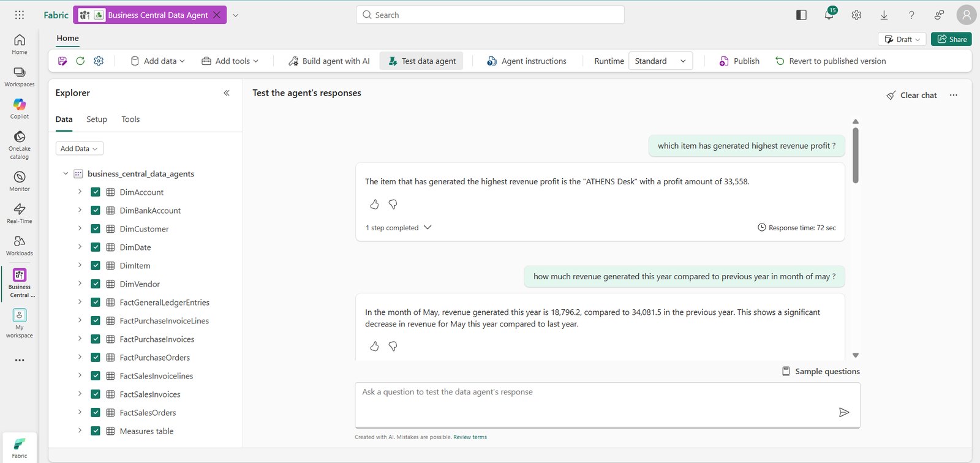Open the feedback icon in header

pos(939,15)
